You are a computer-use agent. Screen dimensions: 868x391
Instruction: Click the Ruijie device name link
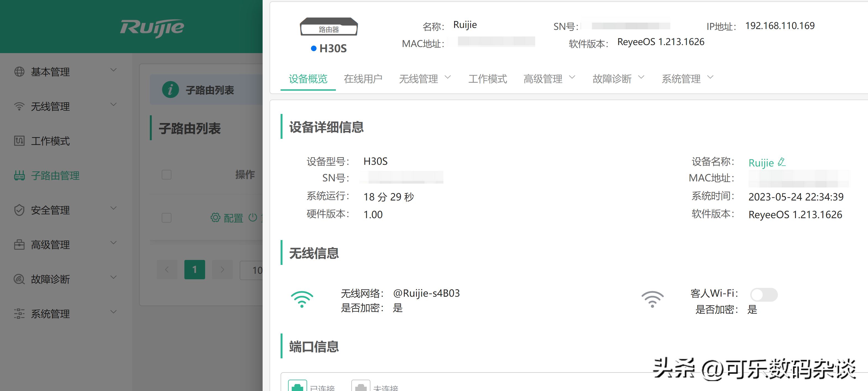tap(761, 163)
